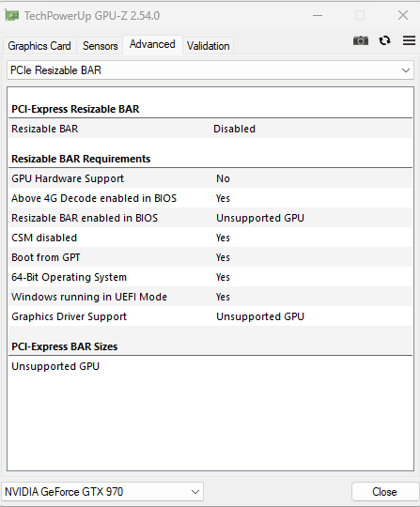Image resolution: width=420 pixels, height=507 pixels.
Task: Click the refresh arrows icon
Action: [384, 40]
